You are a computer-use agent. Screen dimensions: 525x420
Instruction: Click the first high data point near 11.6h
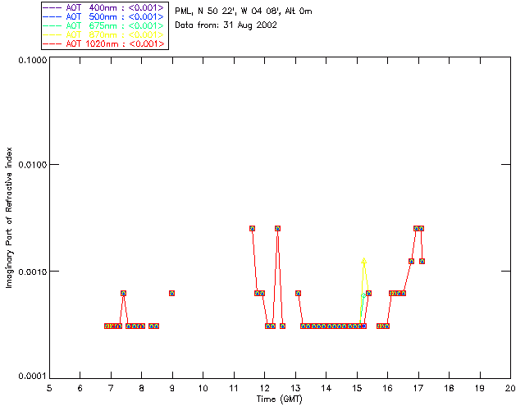click(252, 228)
